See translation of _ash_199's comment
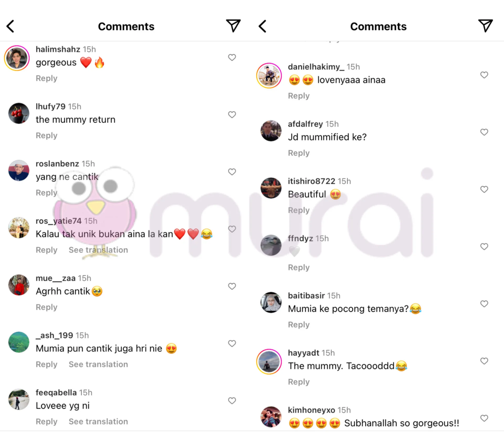The image size is (504, 436). pyautogui.click(x=98, y=364)
